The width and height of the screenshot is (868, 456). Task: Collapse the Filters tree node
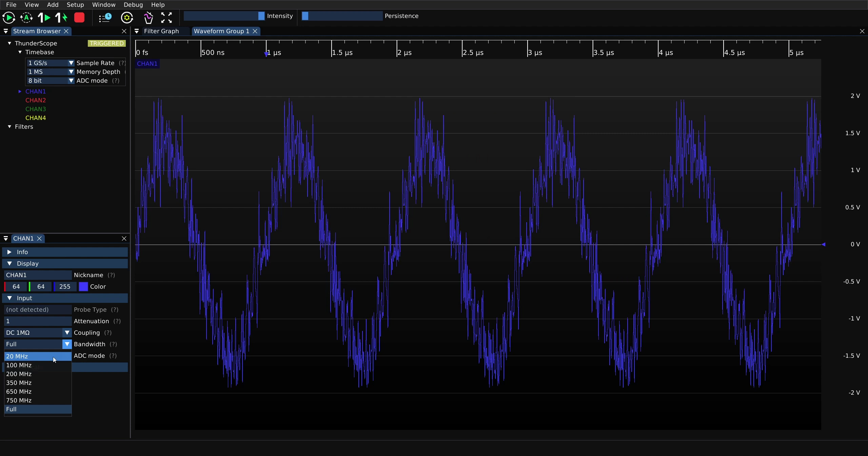click(x=9, y=127)
